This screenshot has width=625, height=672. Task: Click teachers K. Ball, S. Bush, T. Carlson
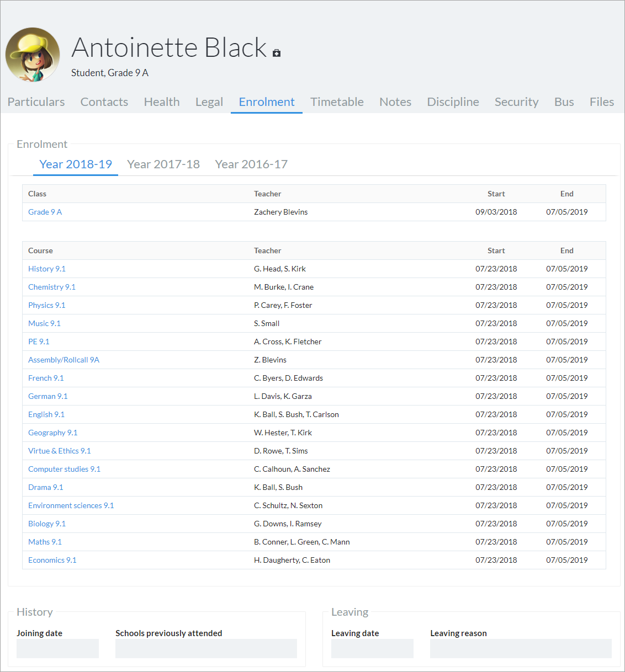pyautogui.click(x=296, y=414)
